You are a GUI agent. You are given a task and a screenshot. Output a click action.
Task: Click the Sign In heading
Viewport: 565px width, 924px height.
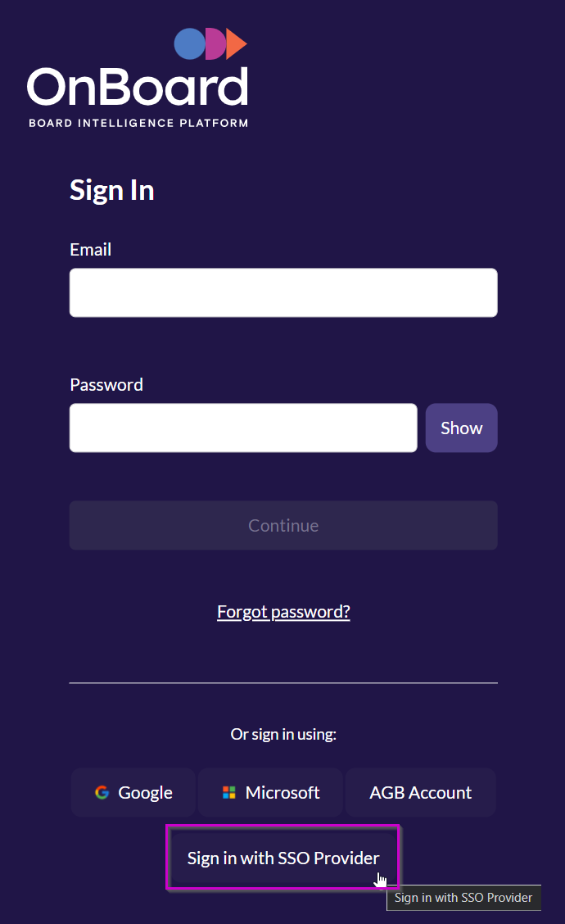111,190
